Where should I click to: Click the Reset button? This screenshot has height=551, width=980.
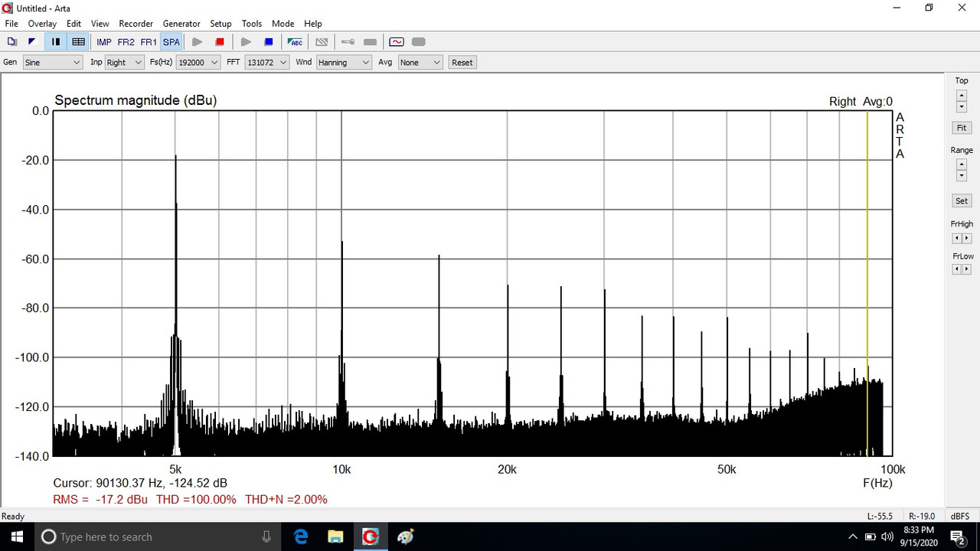coord(462,63)
